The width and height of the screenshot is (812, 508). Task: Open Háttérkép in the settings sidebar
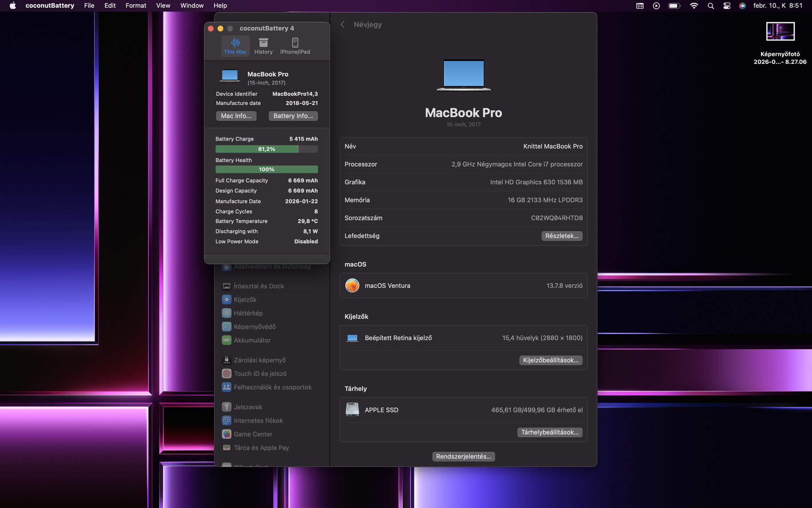point(242,313)
